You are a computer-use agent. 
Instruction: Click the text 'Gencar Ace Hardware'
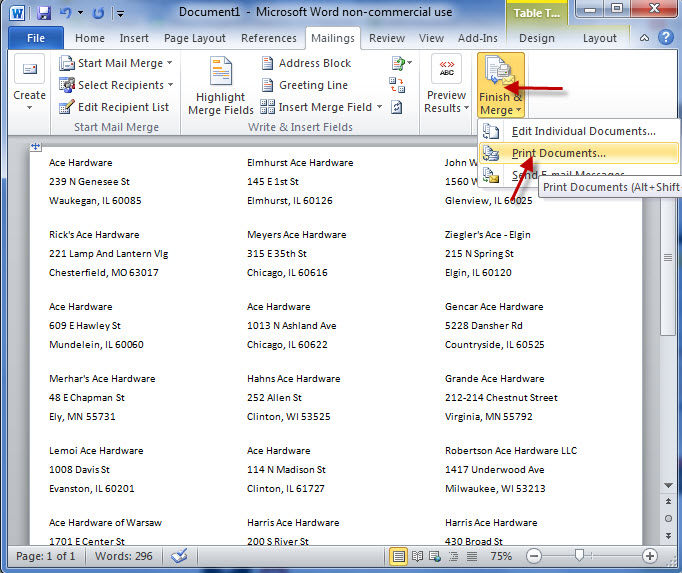click(494, 307)
